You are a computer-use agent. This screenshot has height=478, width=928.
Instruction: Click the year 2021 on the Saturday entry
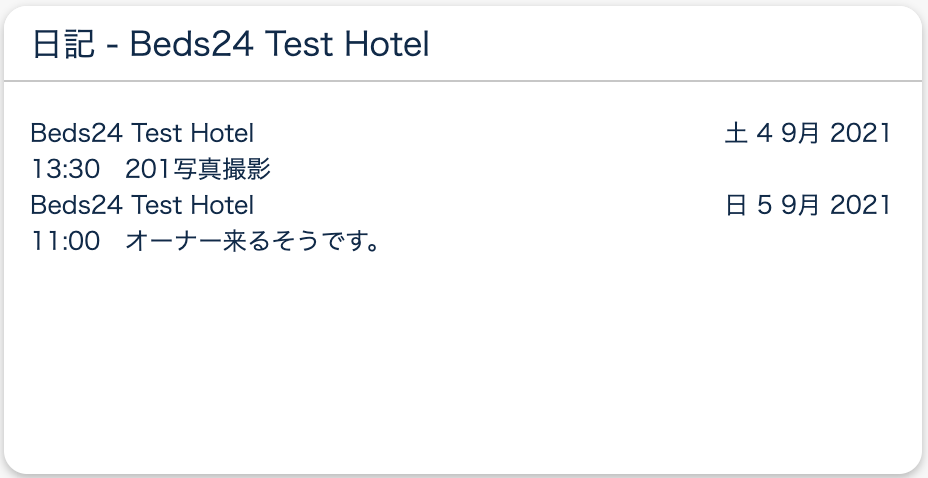point(860,133)
